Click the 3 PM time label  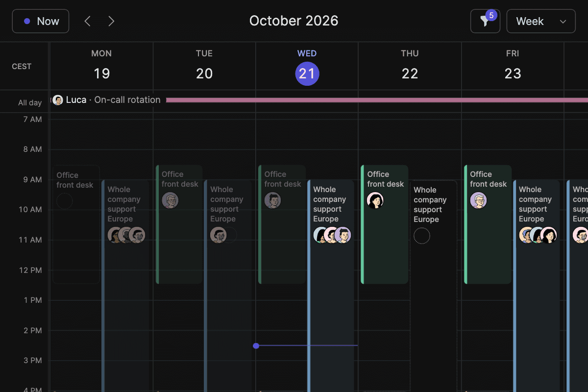pos(33,360)
